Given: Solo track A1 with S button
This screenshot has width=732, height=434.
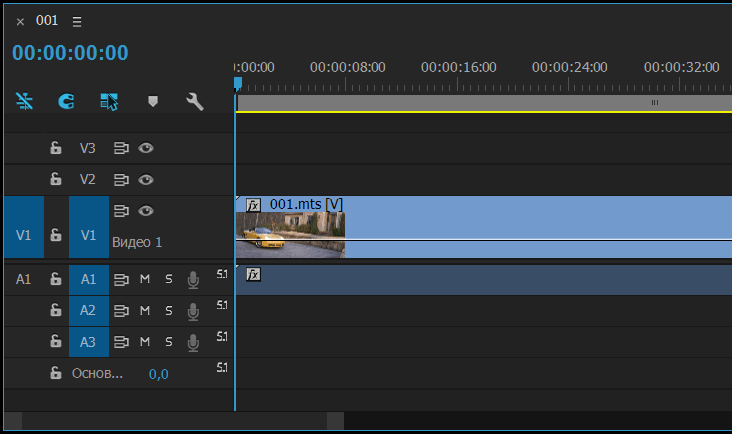Looking at the screenshot, I should [x=169, y=279].
